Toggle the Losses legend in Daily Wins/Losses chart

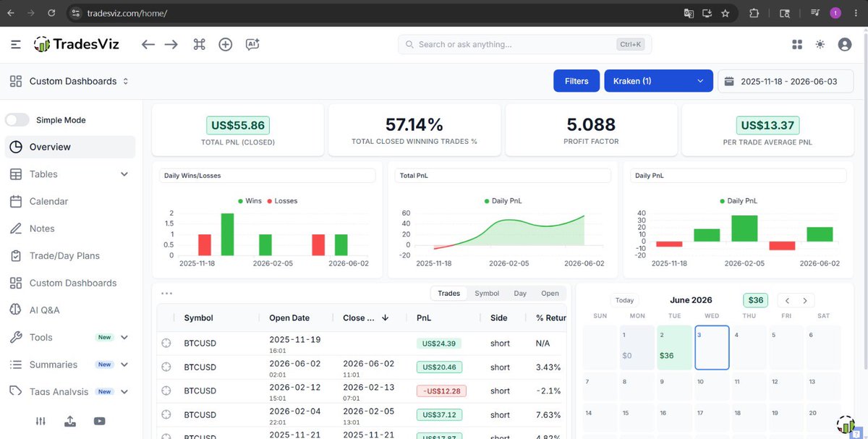tap(282, 200)
